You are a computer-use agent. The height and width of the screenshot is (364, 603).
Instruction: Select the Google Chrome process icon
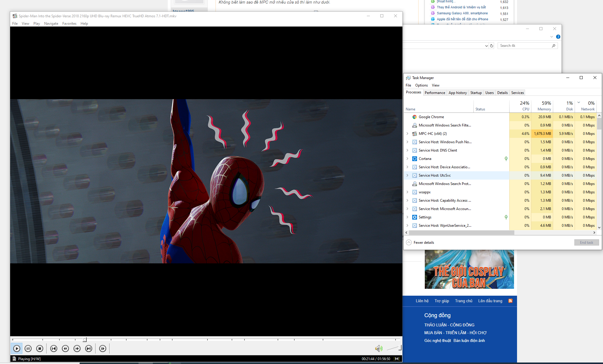[414, 117]
